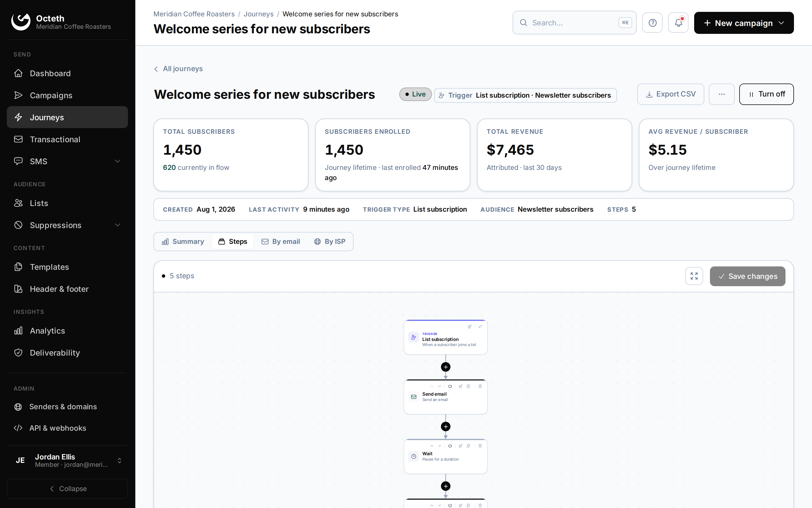Screen dimensions: 812x508
Task: Focus the Search field
Action: point(574,23)
